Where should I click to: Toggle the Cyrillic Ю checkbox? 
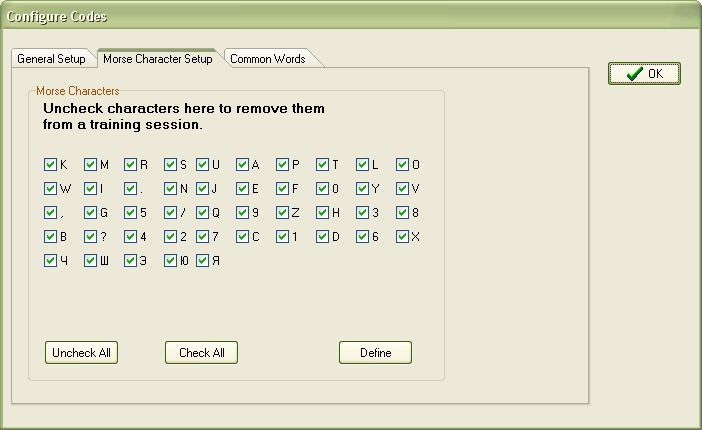[x=171, y=260]
